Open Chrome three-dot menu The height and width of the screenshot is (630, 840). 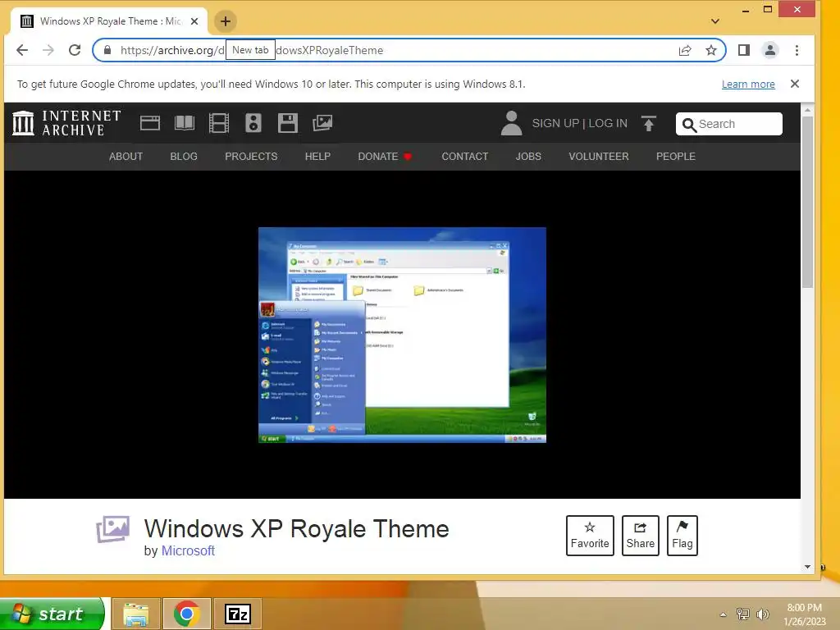(x=797, y=50)
